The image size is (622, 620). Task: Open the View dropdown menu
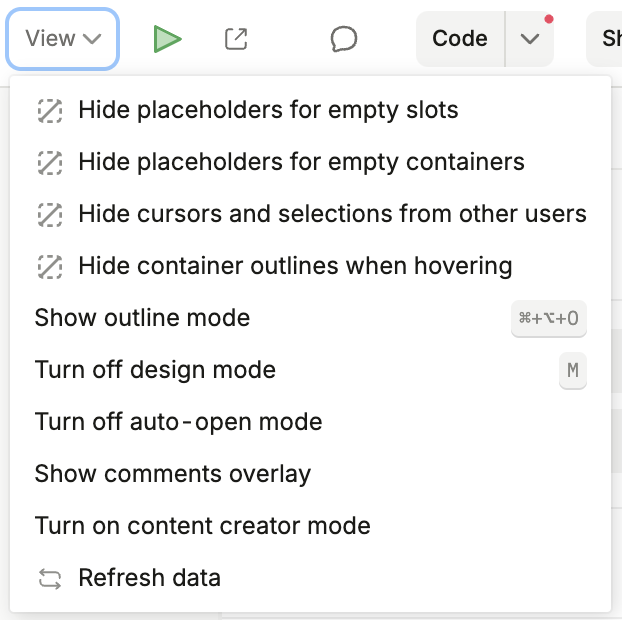63,39
